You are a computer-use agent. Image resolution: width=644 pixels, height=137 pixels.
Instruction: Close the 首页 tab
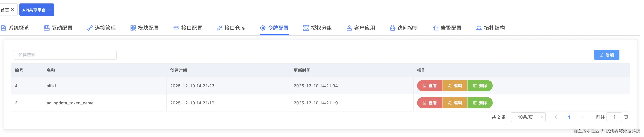click(12, 9)
